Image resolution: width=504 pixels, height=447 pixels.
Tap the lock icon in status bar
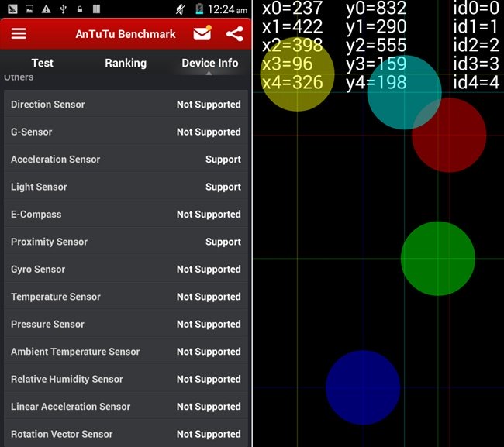click(78, 9)
